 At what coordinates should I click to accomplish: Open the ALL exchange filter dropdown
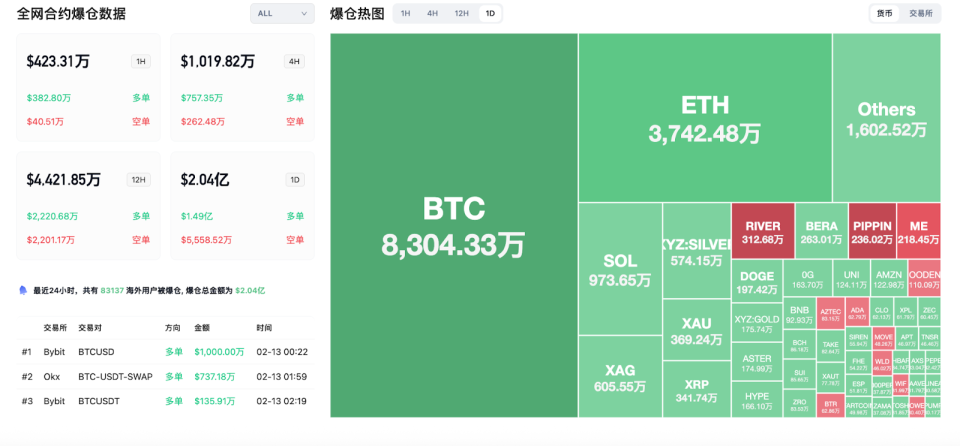282,13
